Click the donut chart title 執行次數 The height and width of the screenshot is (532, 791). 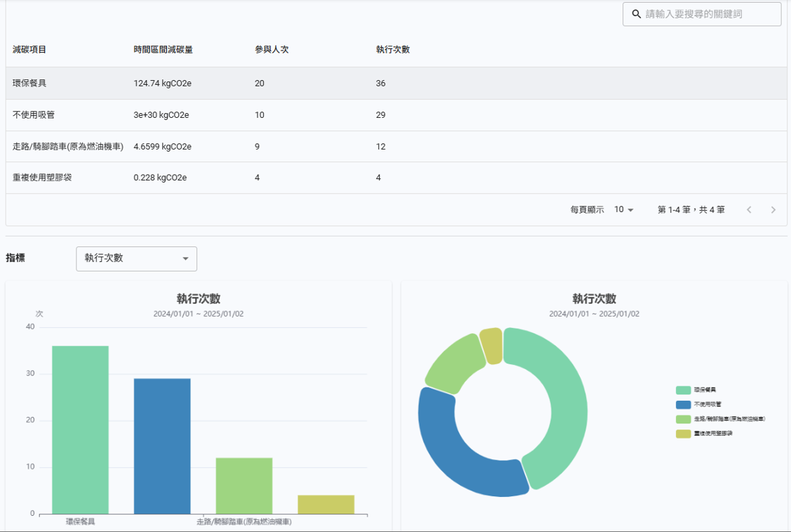[x=594, y=298]
